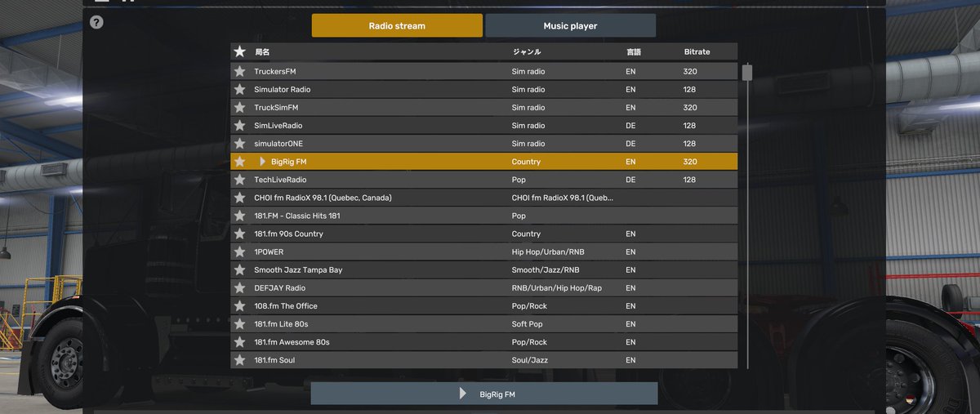This screenshot has height=414, width=980.
Task: Select the 108.fm The Office name
Action: 285,306
